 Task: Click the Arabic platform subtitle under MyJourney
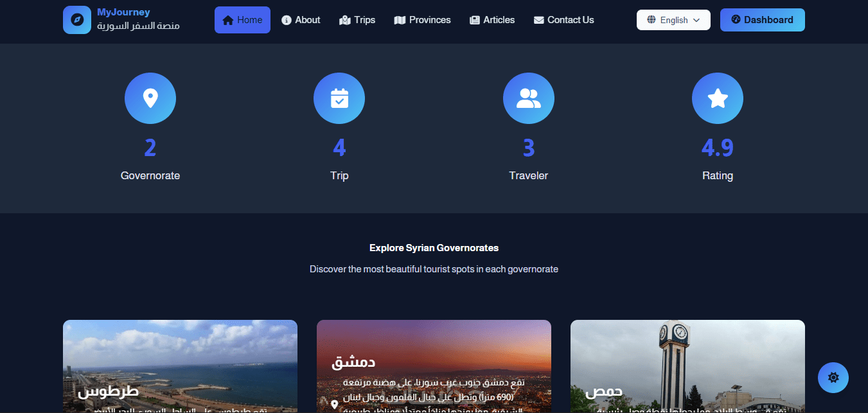[138, 26]
